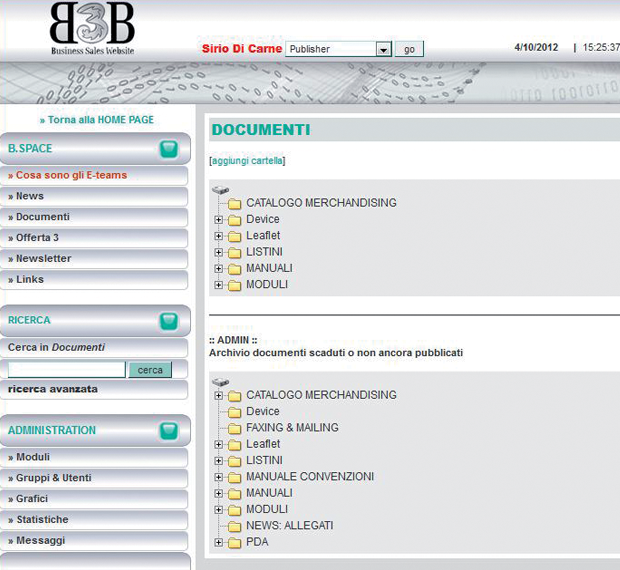Open the Publisher role dropdown
This screenshot has height=570, width=620.
click(x=383, y=49)
